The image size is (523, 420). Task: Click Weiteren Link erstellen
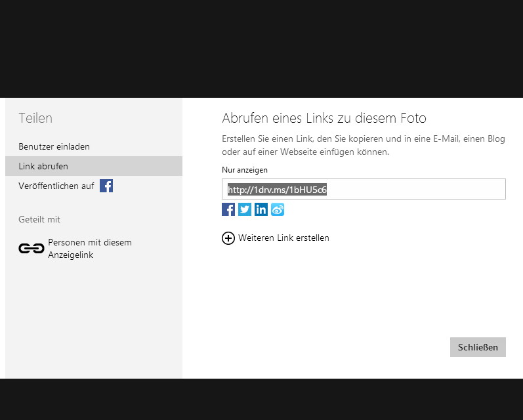pos(283,238)
